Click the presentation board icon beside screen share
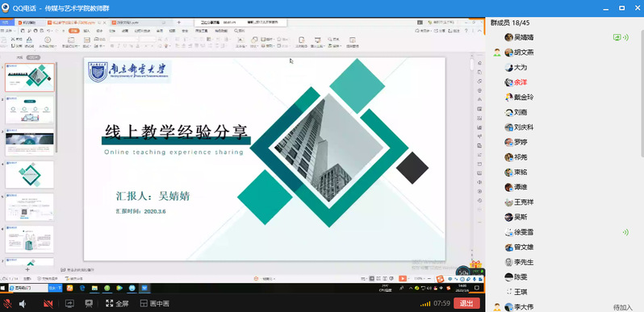Image resolution: width=644 pixels, height=312 pixels. (89, 304)
